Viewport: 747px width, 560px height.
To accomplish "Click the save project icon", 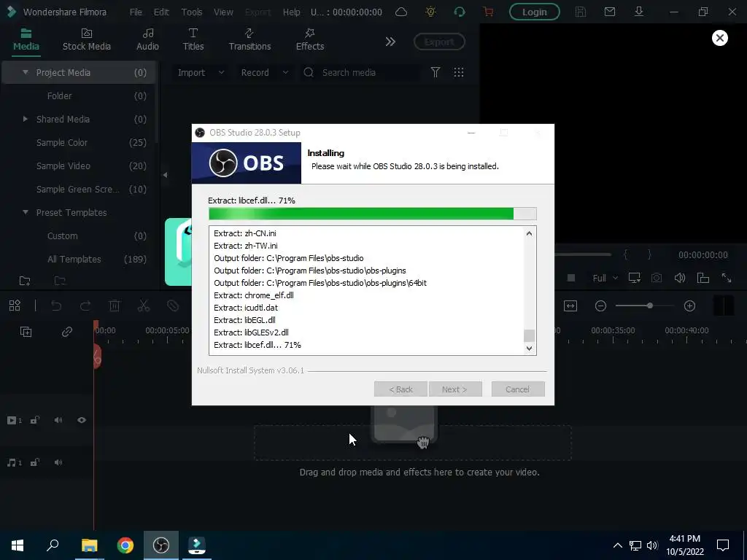I will point(580,12).
